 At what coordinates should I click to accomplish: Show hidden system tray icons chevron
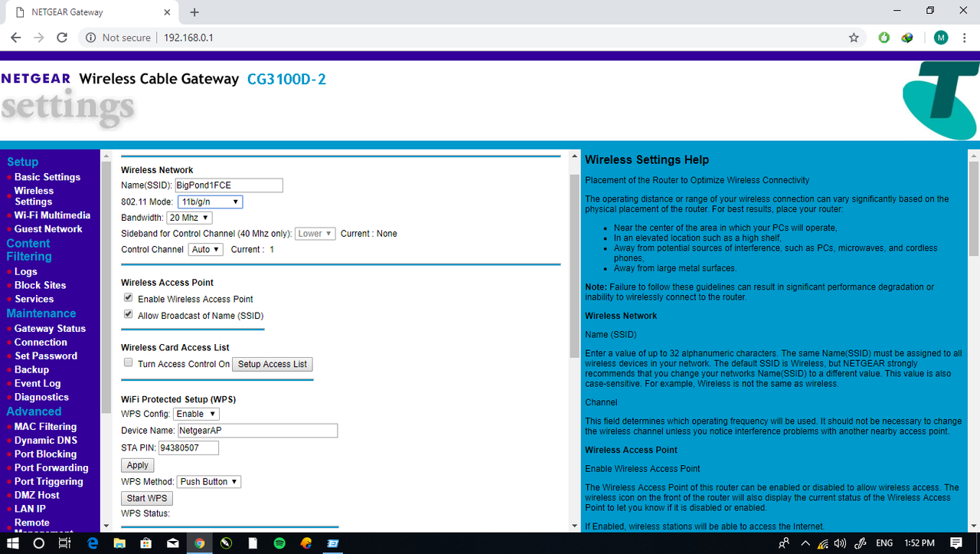pyautogui.click(x=805, y=543)
